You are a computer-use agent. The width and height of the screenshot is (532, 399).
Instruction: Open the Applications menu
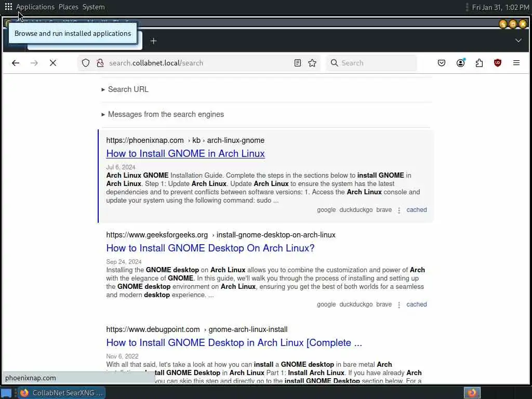click(35, 7)
